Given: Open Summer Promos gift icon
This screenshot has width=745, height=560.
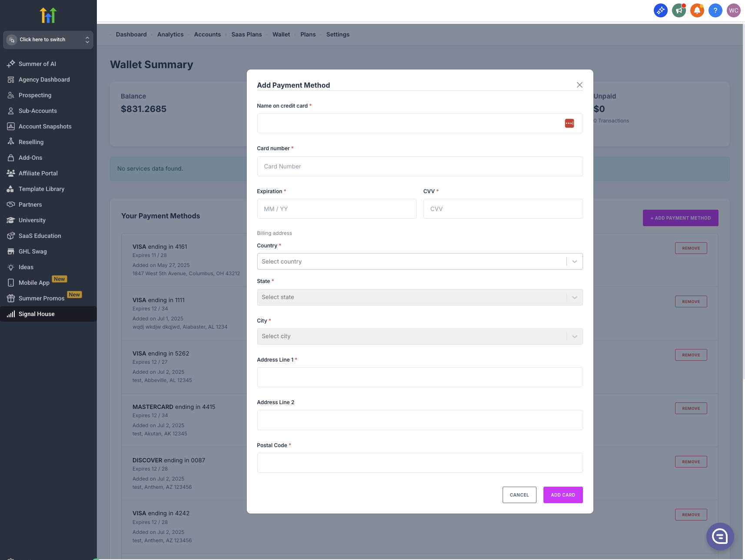Looking at the screenshot, I should point(11,298).
